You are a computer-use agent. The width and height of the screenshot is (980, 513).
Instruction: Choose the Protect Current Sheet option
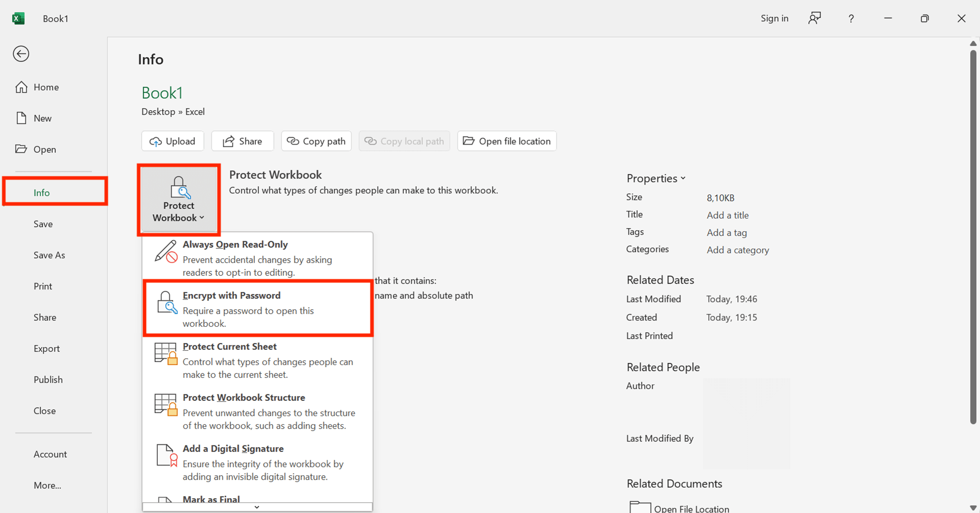(257, 360)
